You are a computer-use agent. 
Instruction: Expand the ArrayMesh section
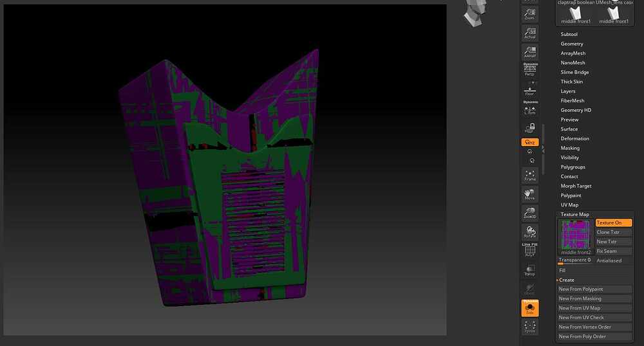(573, 53)
